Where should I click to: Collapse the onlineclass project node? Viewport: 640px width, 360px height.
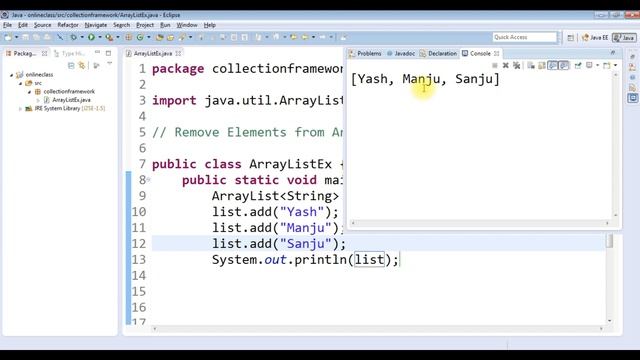click(11, 75)
